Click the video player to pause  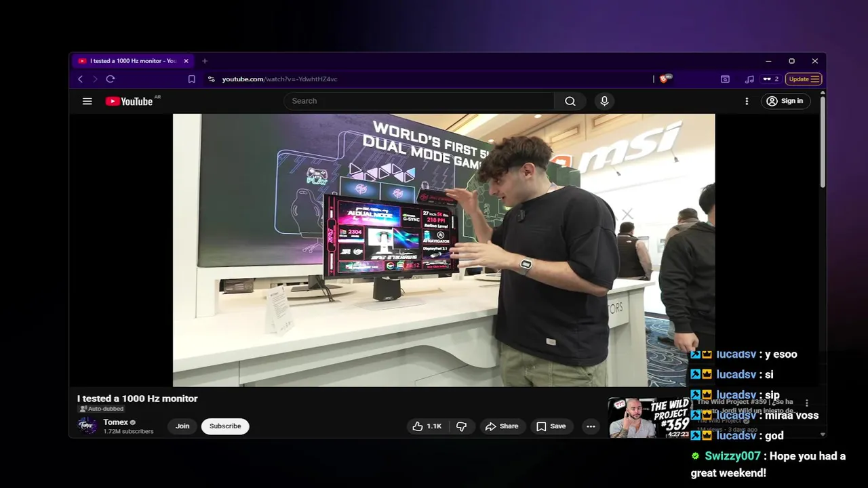[443, 250]
